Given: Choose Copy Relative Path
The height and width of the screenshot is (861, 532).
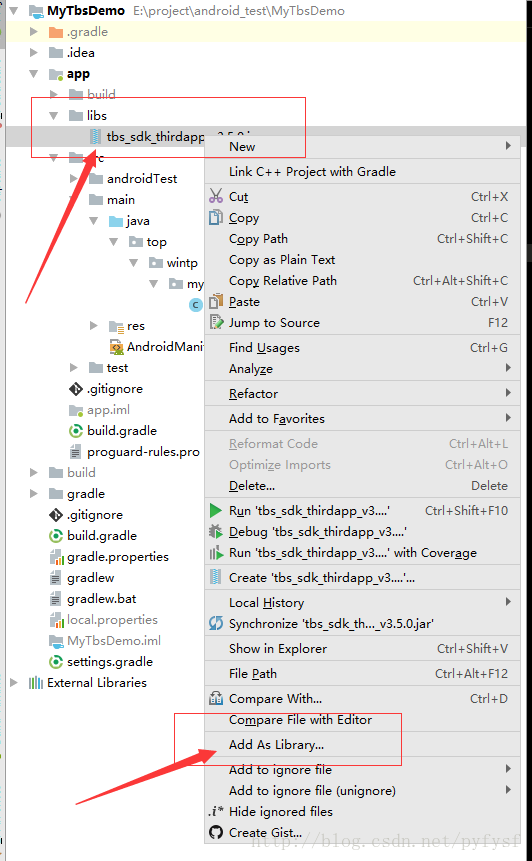Looking at the screenshot, I should (x=362, y=281).
